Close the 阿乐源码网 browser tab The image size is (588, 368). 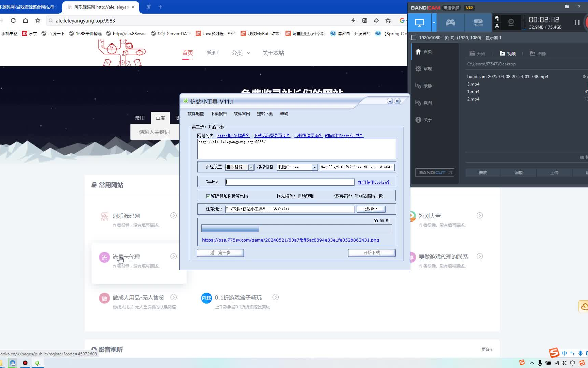pos(133,7)
